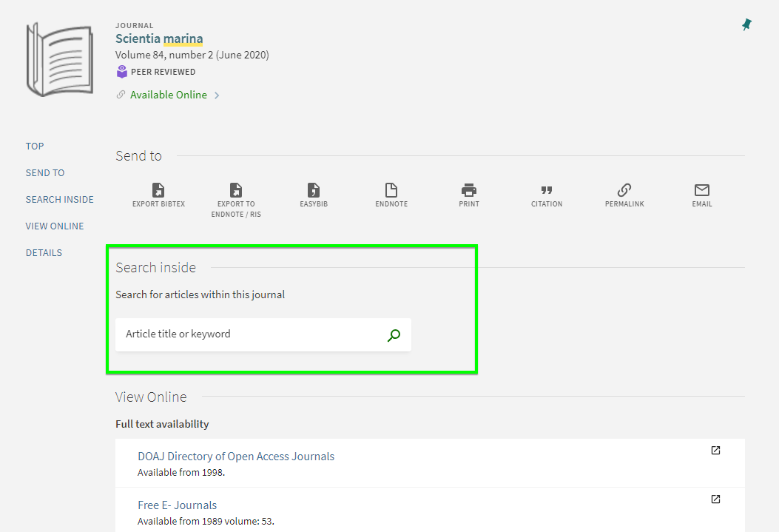Go to SEND TO section in sidebar
This screenshot has width=779, height=532.
(45, 173)
